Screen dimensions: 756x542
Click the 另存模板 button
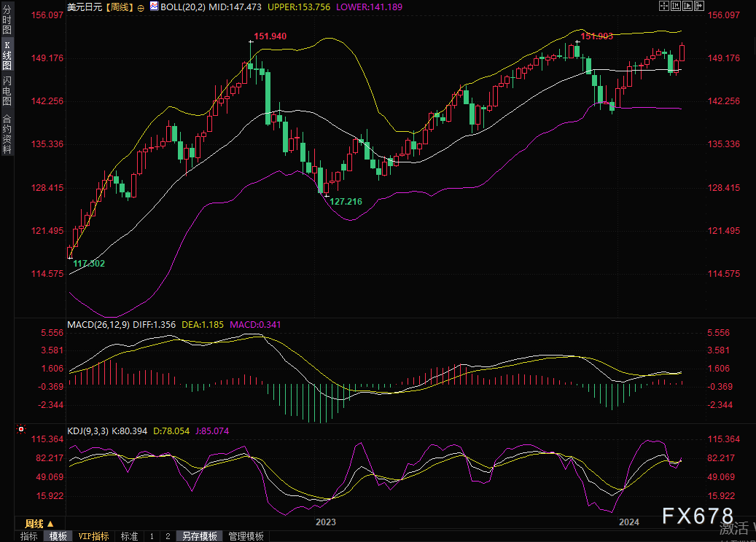(x=200, y=536)
